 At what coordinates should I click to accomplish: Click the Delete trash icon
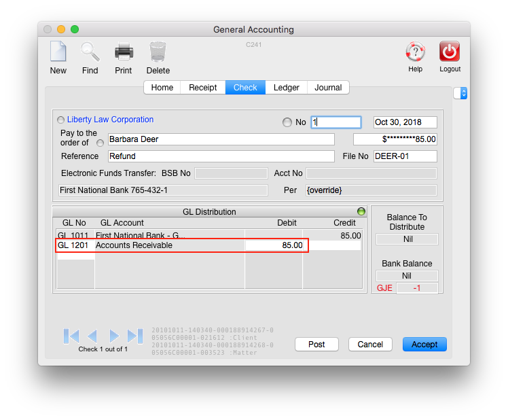(158, 52)
